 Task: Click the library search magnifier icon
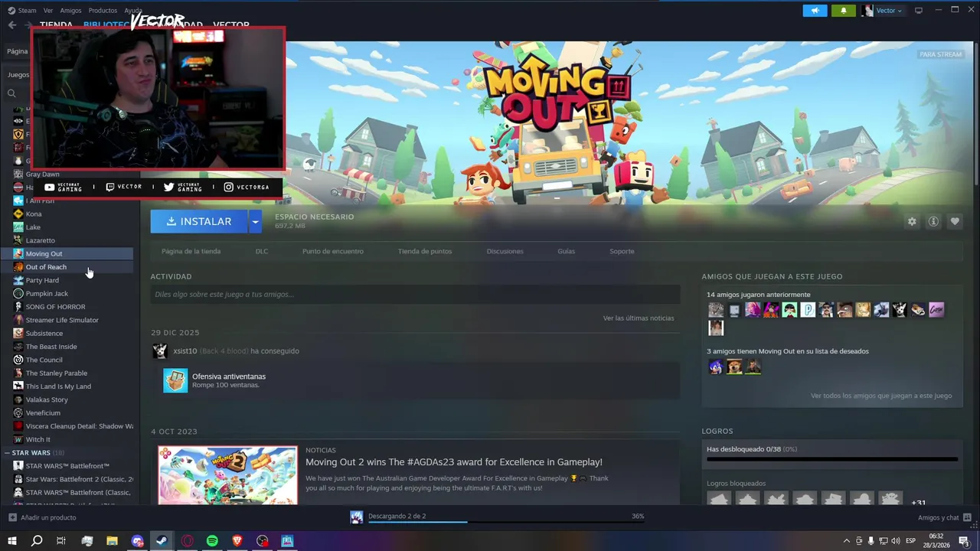[x=11, y=93]
